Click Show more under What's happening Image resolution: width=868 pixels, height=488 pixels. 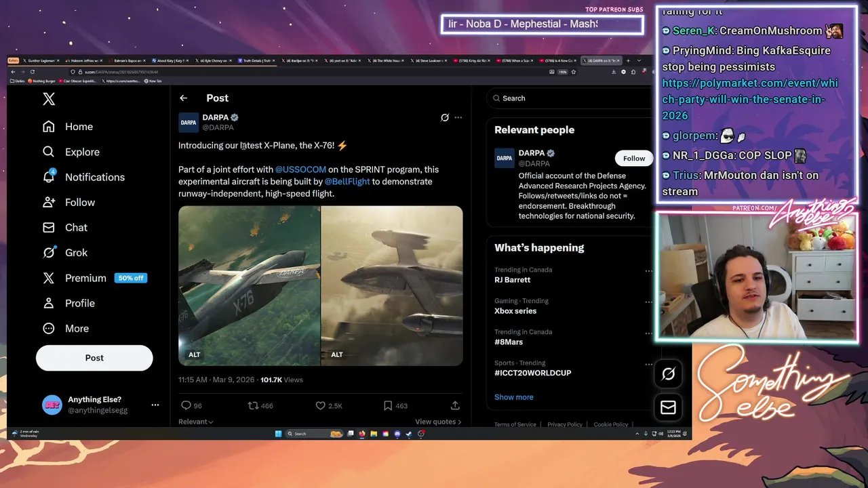pos(513,397)
